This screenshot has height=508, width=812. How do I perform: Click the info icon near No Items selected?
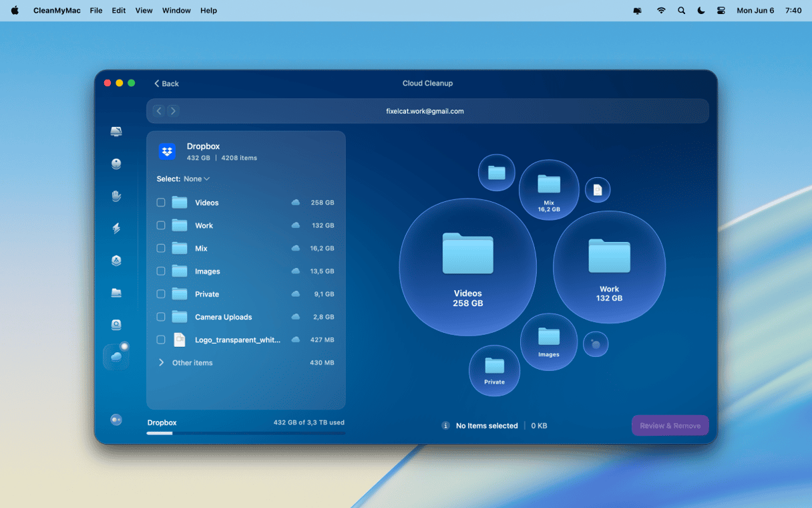click(445, 426)
